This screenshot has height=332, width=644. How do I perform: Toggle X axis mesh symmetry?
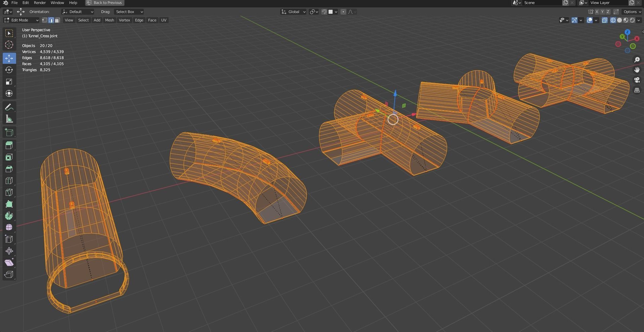[597, 12]
